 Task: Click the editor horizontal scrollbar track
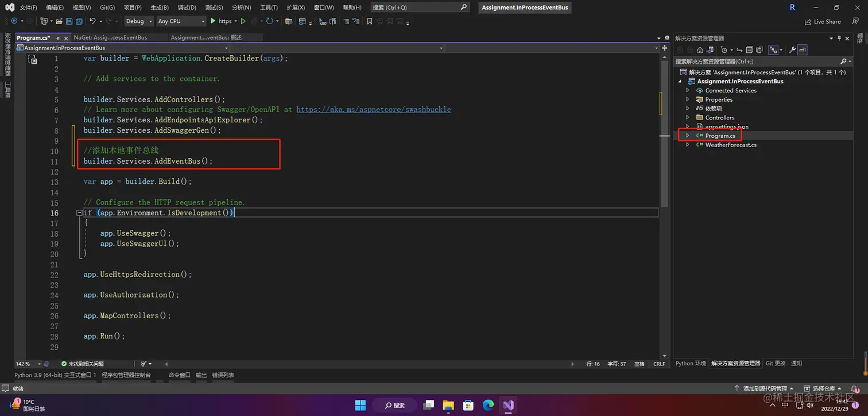[x=370, y=364]
